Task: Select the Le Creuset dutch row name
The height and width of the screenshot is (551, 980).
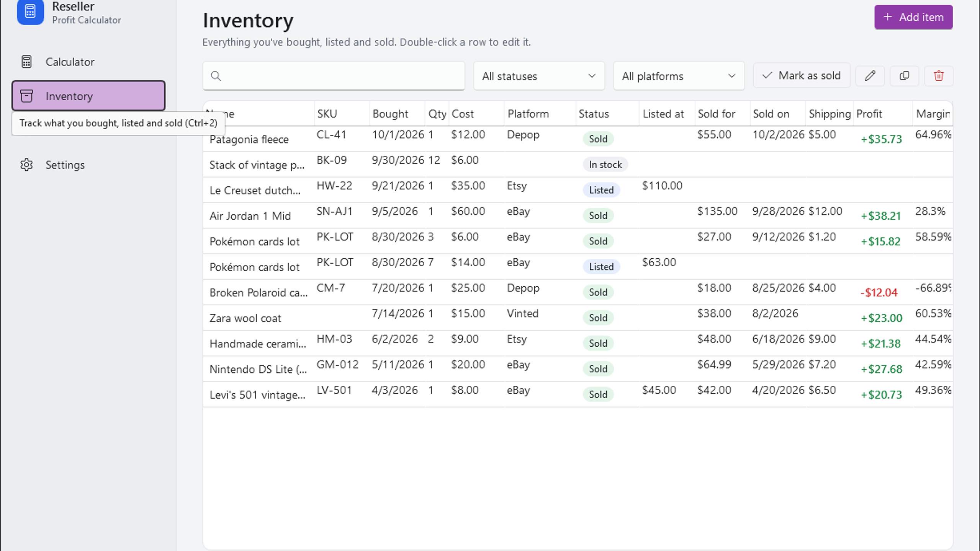Action: pos(255,190)
